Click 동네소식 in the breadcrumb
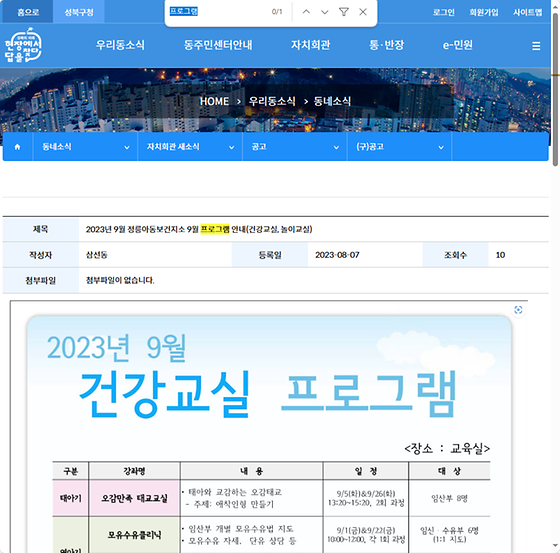 click(332, 101)
